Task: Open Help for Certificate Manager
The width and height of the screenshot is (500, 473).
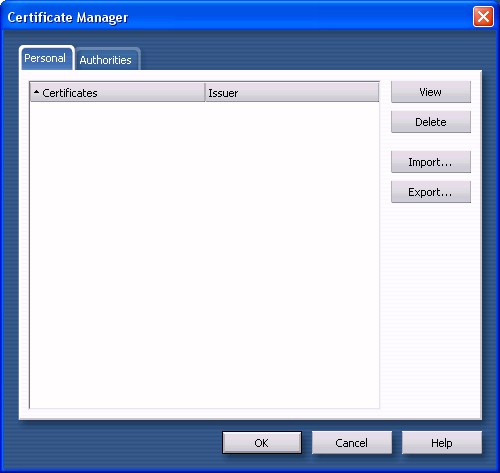Action: pyautogui.click(x=442, y=443)
